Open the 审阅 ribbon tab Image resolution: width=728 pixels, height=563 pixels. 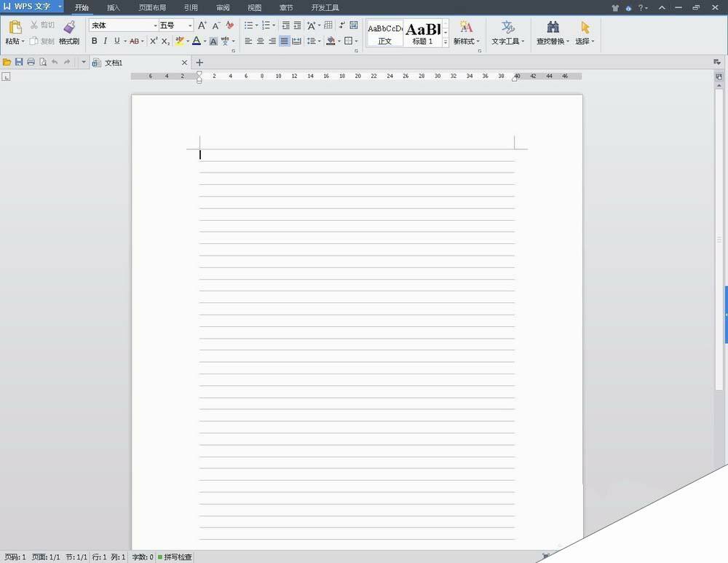coord(222,7)
